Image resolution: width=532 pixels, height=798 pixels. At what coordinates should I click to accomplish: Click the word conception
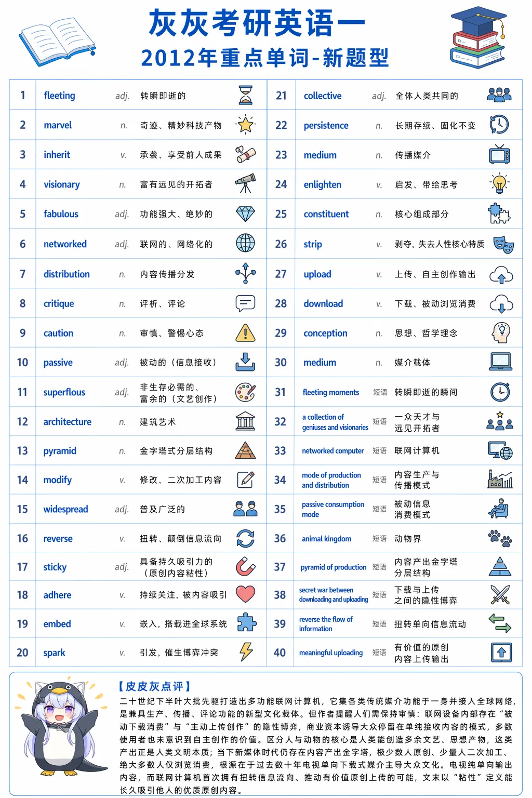325,334
